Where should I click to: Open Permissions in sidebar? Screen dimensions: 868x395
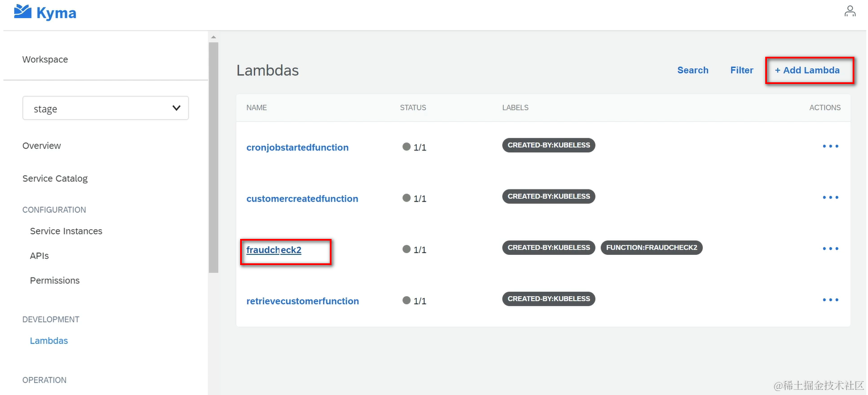point(54,280)
